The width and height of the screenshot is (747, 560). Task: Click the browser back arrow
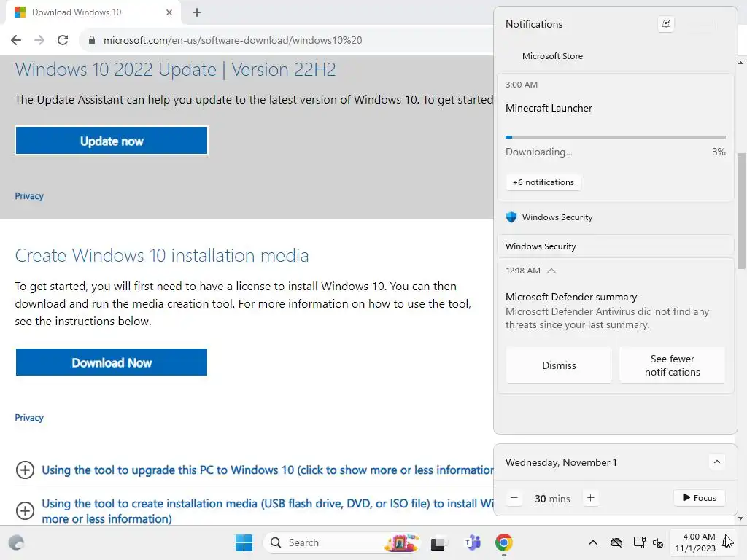16,40
